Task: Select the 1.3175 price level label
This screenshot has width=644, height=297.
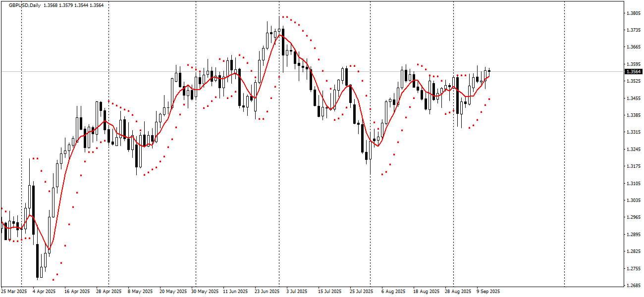Action: 633,166
